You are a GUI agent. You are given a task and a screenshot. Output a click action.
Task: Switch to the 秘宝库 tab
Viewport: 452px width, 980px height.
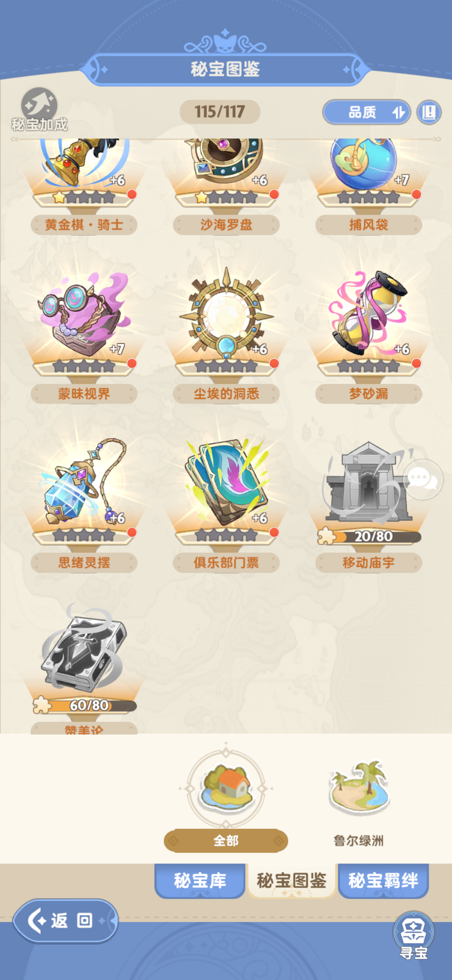click(x=200, y=880)
